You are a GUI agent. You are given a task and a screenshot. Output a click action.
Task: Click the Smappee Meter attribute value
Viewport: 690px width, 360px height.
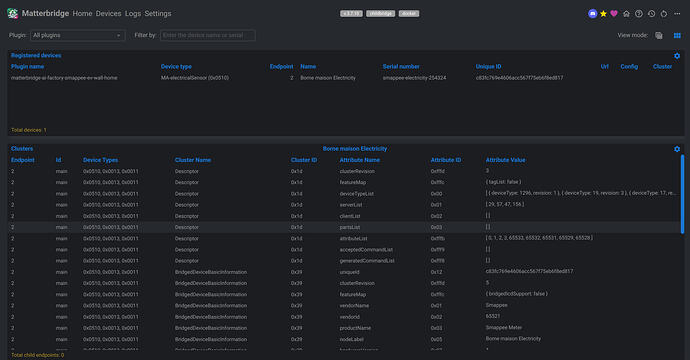(504, 327)
